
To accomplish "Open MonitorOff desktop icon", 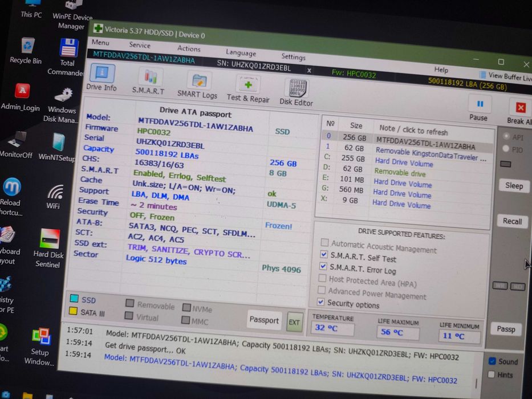I will click(17, 140).
